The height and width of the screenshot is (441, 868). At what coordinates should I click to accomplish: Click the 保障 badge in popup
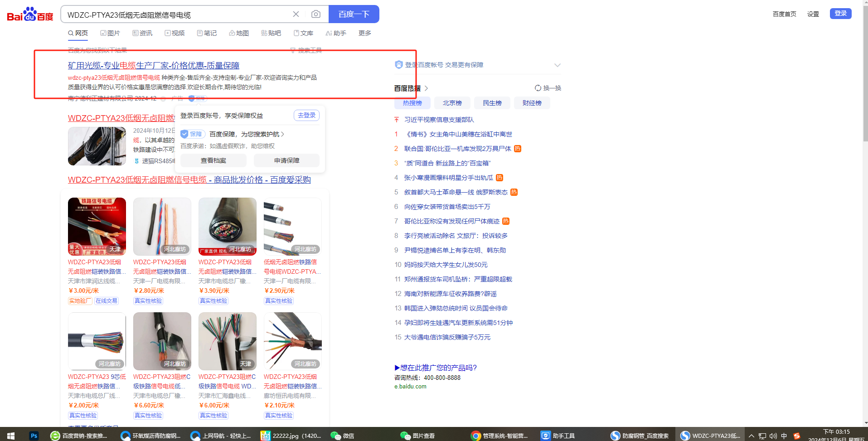click(193, 134)
